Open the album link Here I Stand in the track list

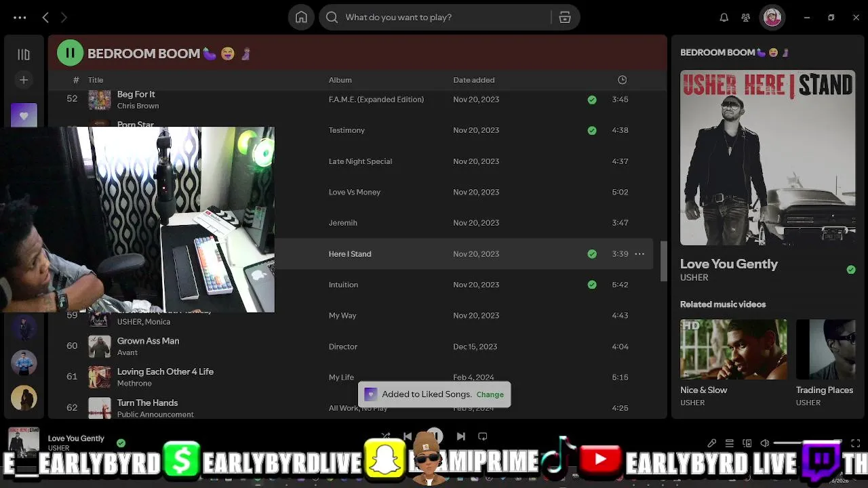[x=350, y=253]
